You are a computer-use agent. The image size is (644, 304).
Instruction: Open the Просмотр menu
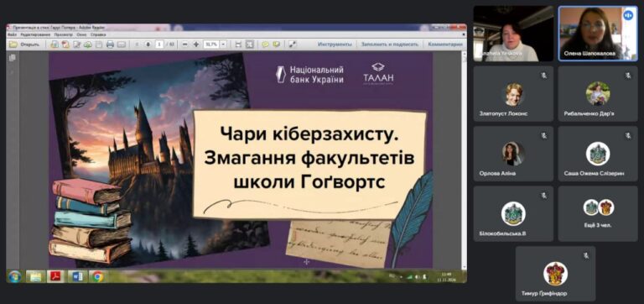(64, 35)
